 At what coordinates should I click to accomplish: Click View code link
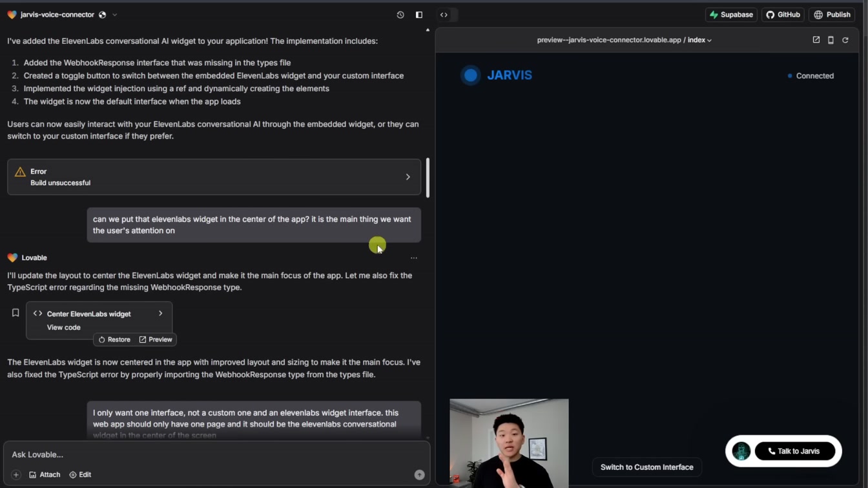64,327
